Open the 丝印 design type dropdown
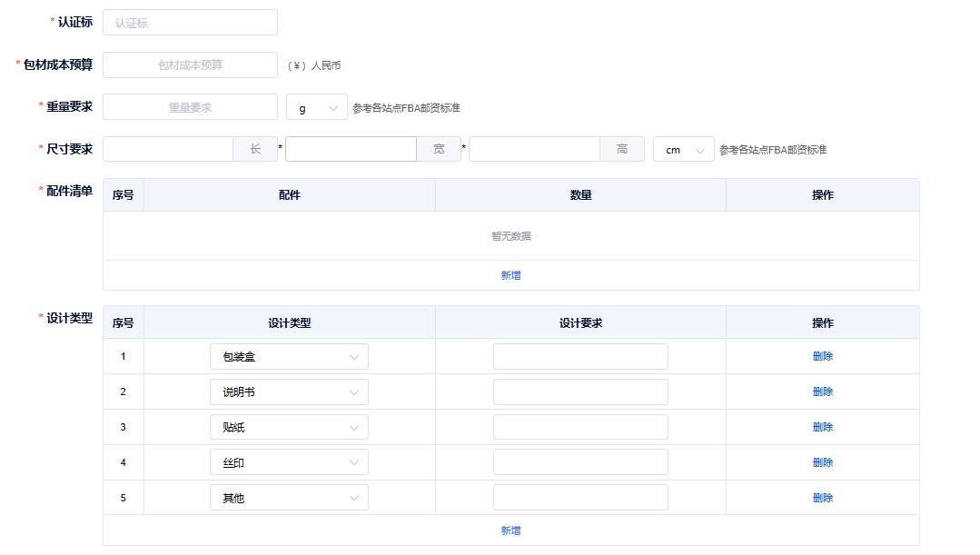The height and width of the screenshot is (555, 980). pyautogui.click(x=289, y=462)
